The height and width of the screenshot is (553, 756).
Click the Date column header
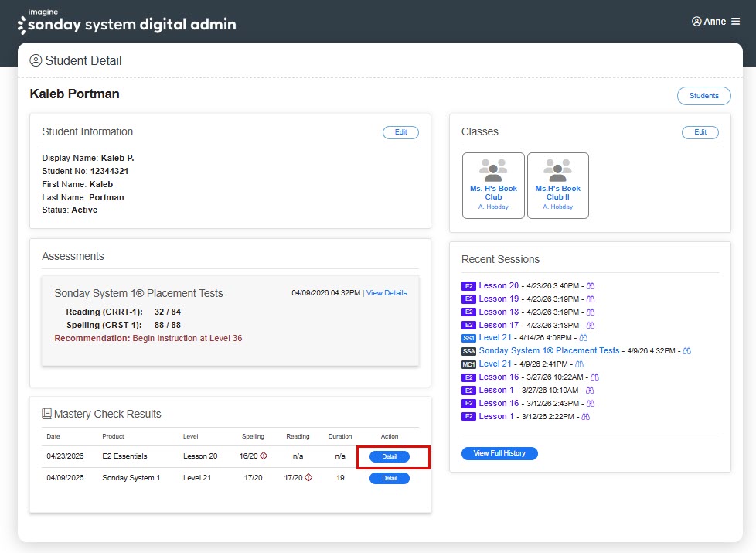pyautogui.click(x=53, y=436)
